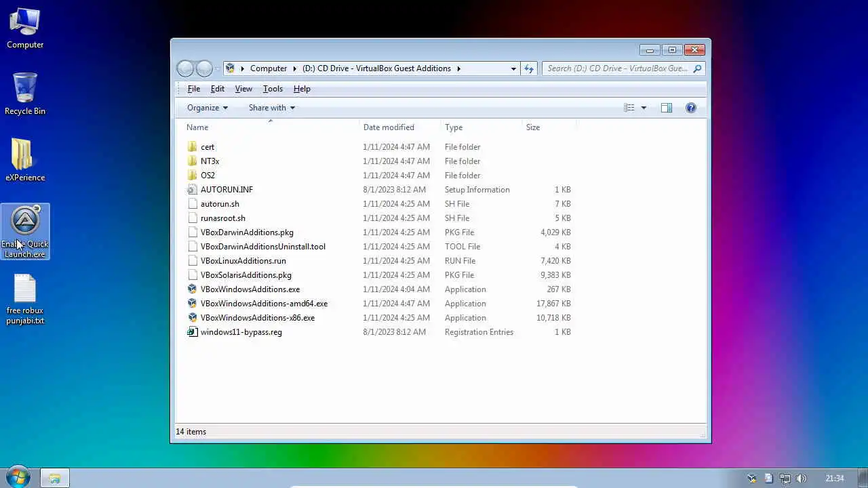
Task: Click the TOOL File type cell
Action: [462, 247]
